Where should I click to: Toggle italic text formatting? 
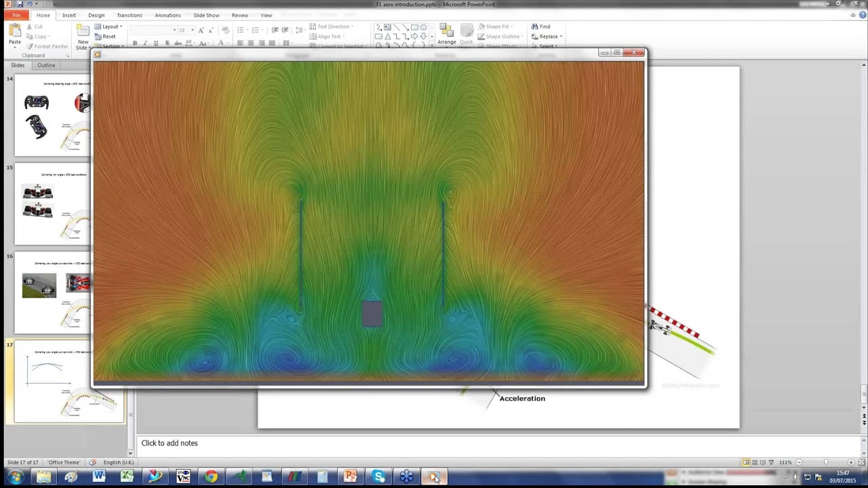[145, 43]
